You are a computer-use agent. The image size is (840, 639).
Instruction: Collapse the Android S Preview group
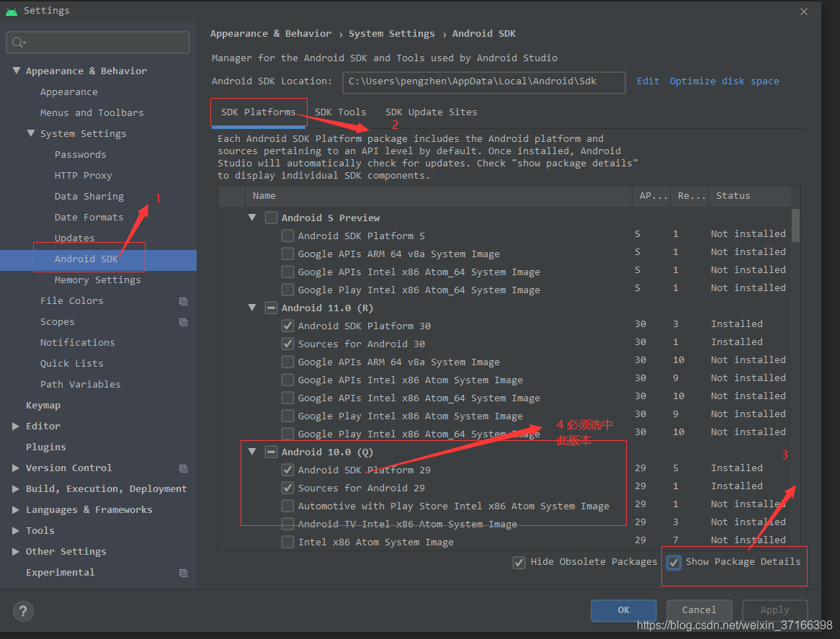coord(252,218)
